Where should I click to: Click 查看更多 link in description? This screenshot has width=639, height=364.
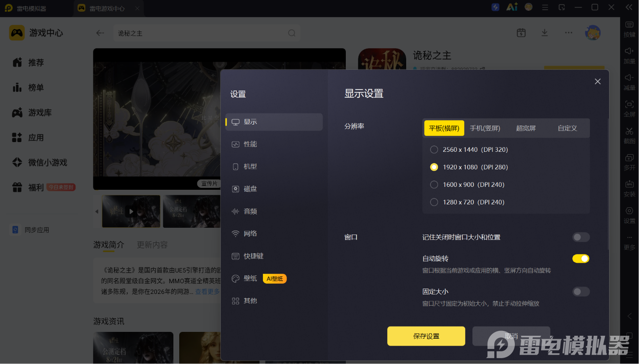pos(207,291)
